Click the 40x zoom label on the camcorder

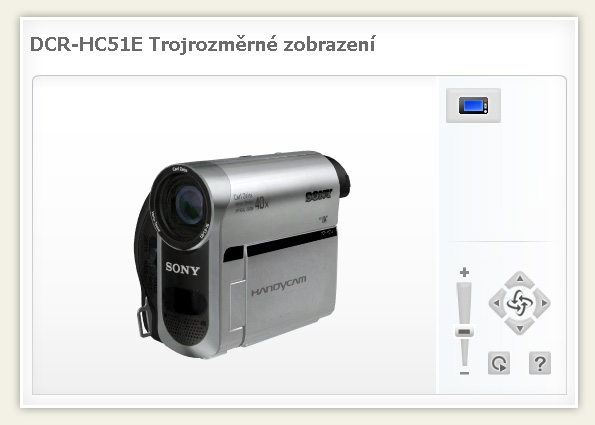(261, 203)
